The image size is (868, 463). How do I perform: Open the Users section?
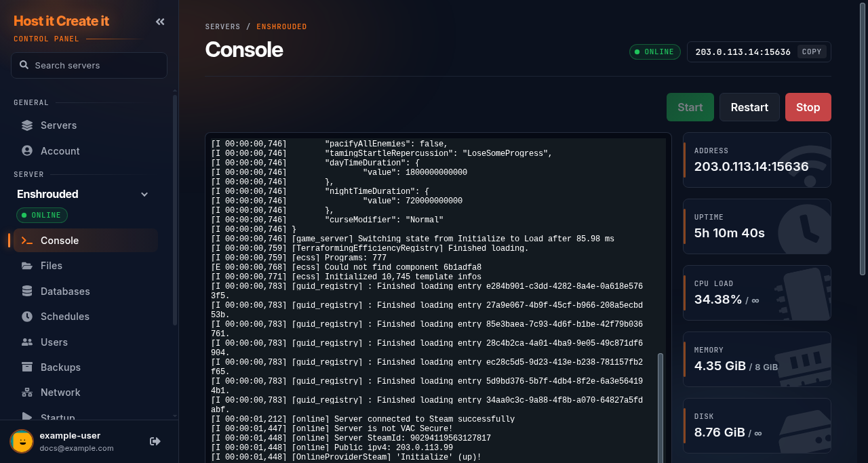pos(85,342)
